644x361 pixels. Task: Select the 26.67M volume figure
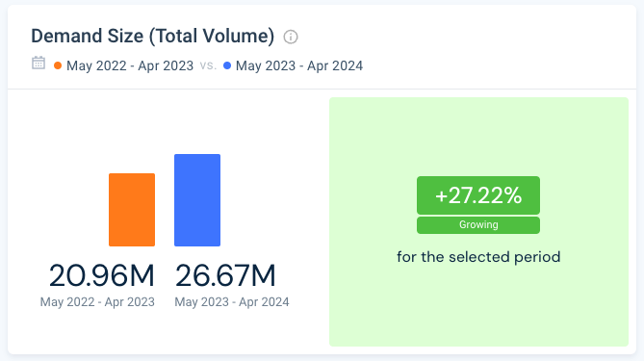[225, 275]
